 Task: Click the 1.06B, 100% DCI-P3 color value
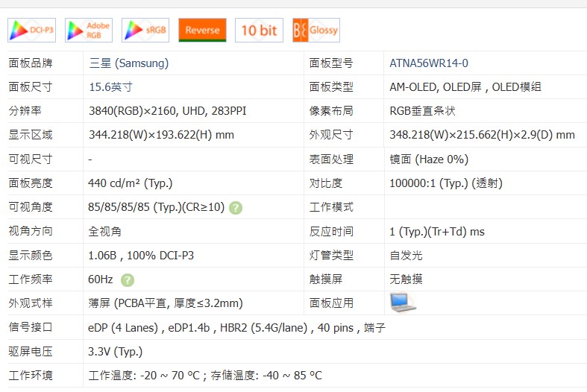[141, 256]
